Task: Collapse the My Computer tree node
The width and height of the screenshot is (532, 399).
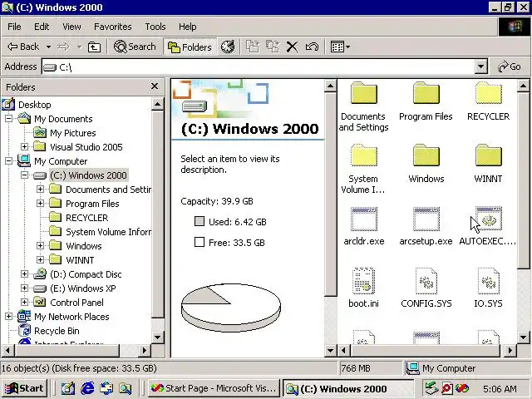Action: (8, 160)
